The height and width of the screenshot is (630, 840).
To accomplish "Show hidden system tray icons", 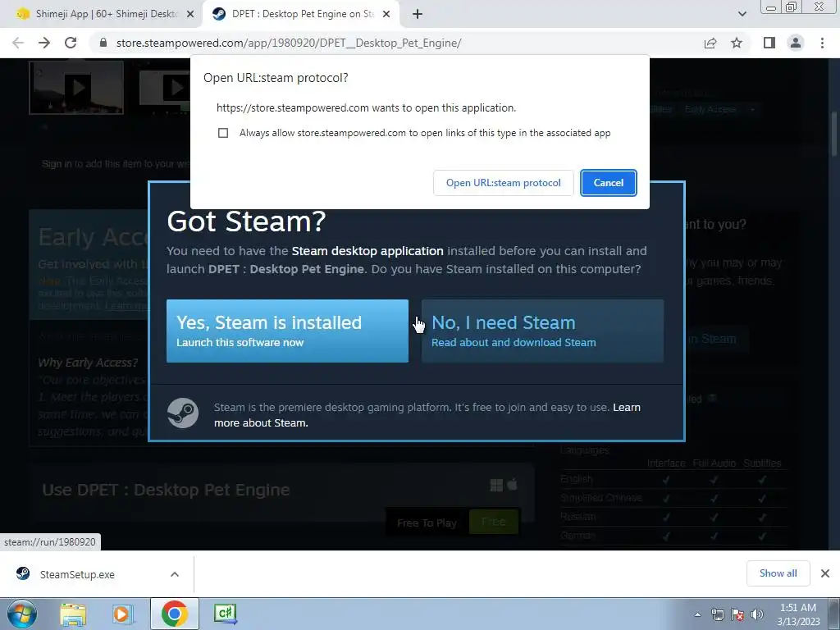I will tap(697, 614).
